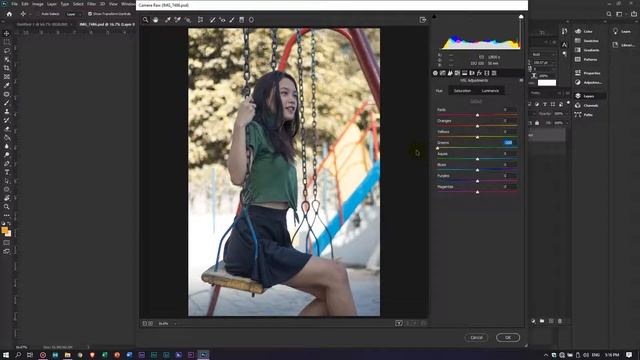Toggle Show Transform Controls checkbox
Screen dimensions: 640x360
90,14
